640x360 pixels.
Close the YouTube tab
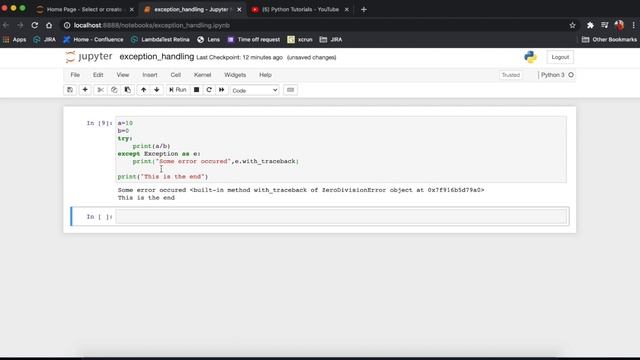347,9
